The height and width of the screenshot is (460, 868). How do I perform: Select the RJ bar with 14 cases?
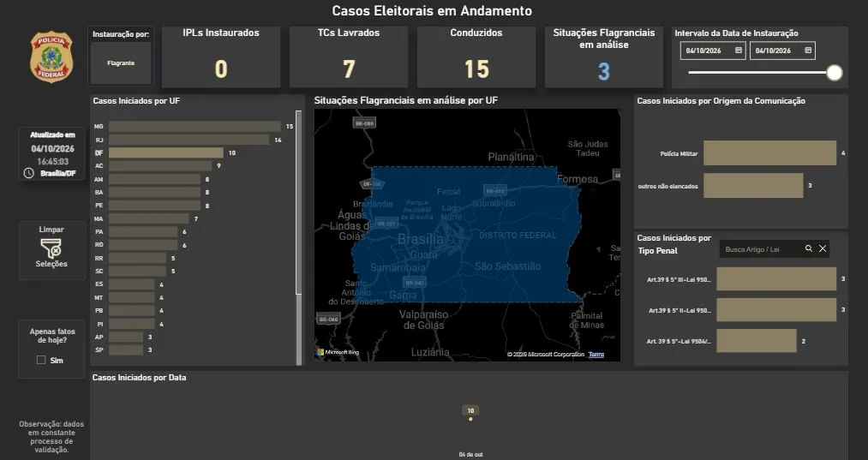pos(189,140)
